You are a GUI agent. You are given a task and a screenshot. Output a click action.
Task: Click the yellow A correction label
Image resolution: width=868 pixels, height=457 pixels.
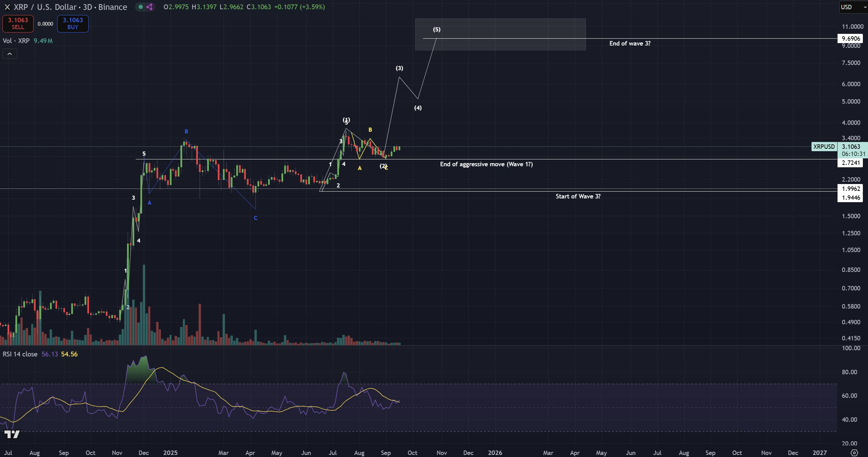coord(360,168)
